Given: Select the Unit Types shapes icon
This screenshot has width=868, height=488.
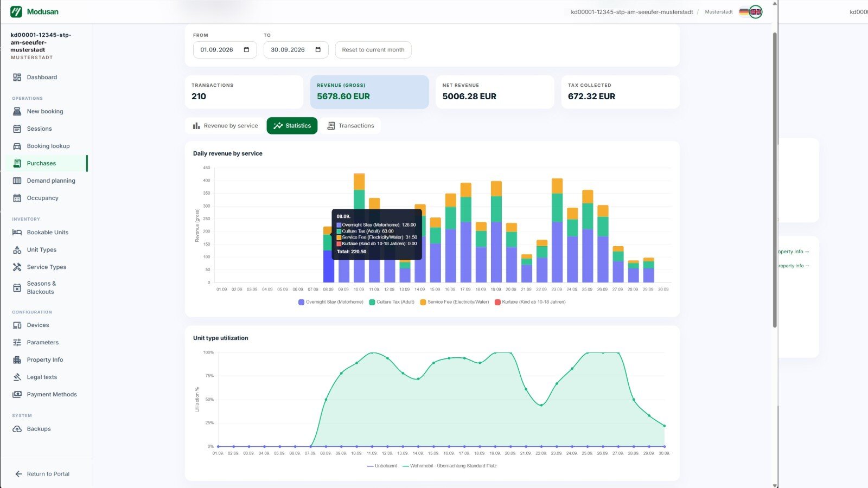Looking at the screenshot, I should point(17,249).
